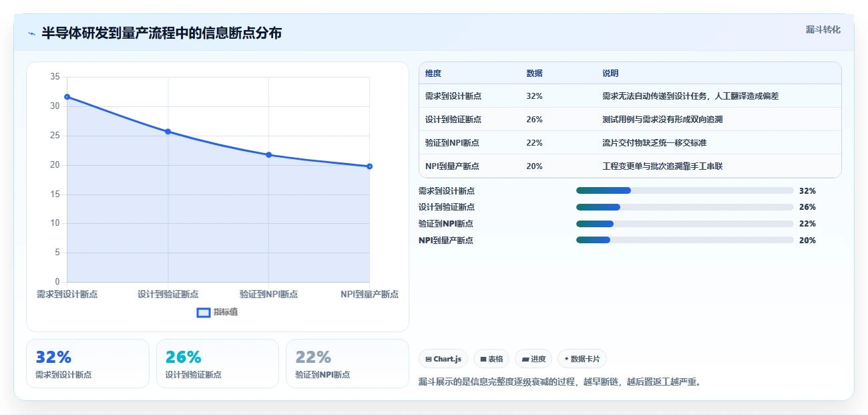The height and width of the screenshot is (415, 868).
Task: Click the 数据卡片 tag chip
Action: [x=582, y=359]
